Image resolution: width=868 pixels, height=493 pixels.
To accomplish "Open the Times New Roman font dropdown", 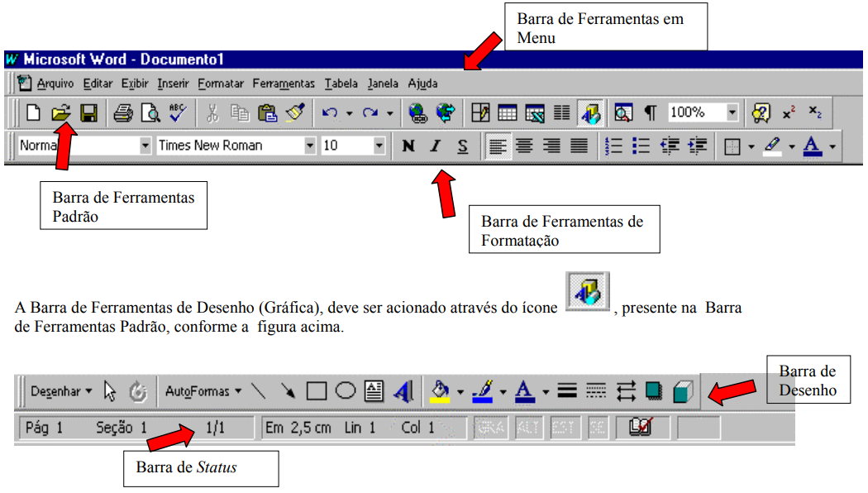I will tap(310, 146).
